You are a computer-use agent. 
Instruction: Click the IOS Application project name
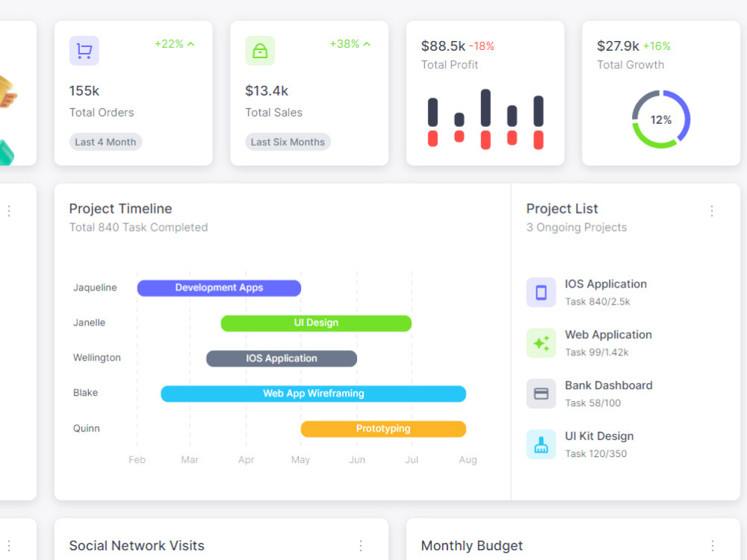tap(606, 284)
